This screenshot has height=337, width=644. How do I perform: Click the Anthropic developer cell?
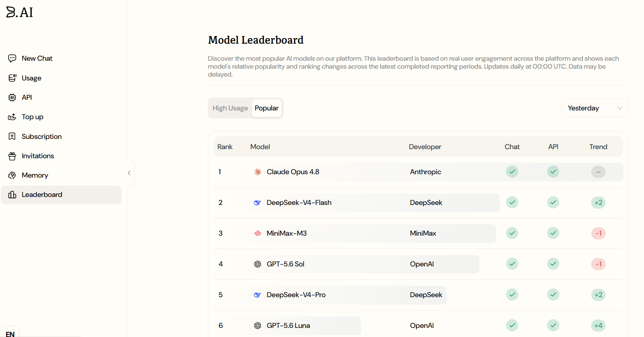pyautogui.click(x=426, y=172)
